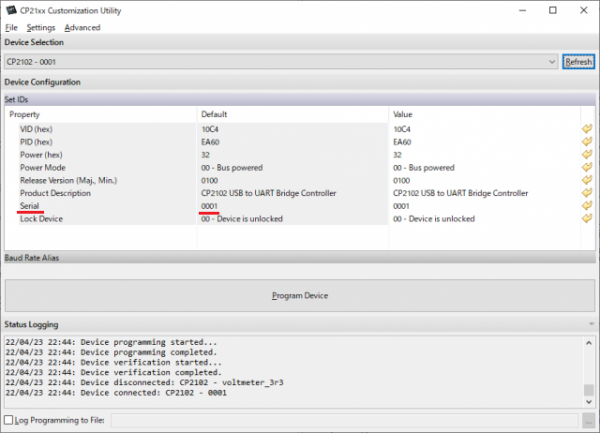Open the device selection dropdown
Screen dimensions: 600x433
click(x=553, y=62)
